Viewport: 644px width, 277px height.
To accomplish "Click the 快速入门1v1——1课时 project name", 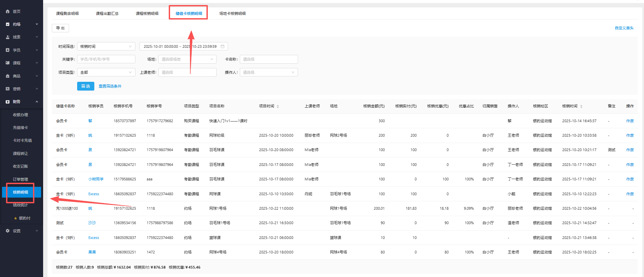I will pos(228,121).
